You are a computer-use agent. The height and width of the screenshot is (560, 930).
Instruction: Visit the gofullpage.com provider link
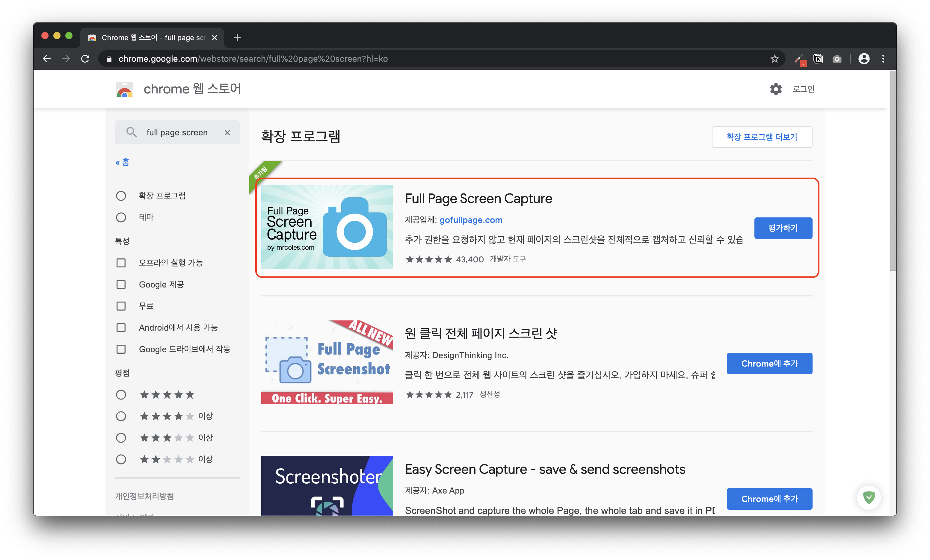point(471,220)
